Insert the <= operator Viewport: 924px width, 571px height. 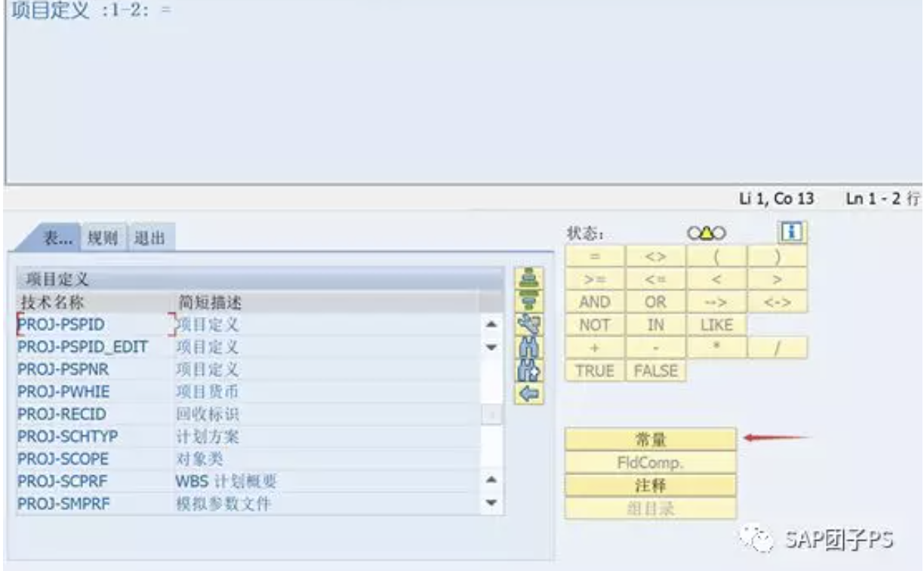pyautogui.click(x=656, y=279)
